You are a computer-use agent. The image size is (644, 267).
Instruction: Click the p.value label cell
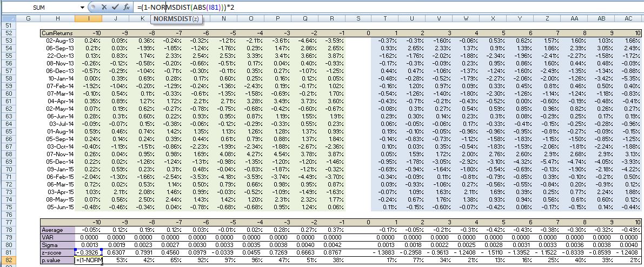tap(57, 261)
